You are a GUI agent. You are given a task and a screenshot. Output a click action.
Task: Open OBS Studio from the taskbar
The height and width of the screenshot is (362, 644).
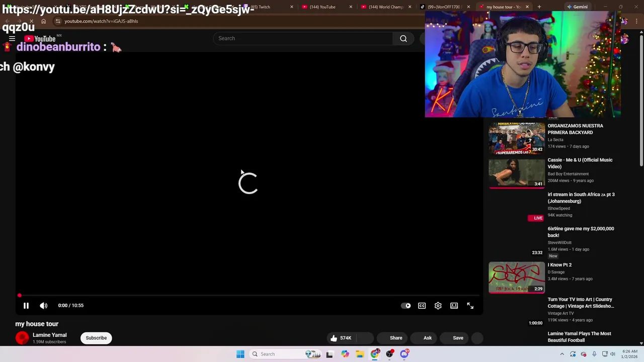(389, 354)
